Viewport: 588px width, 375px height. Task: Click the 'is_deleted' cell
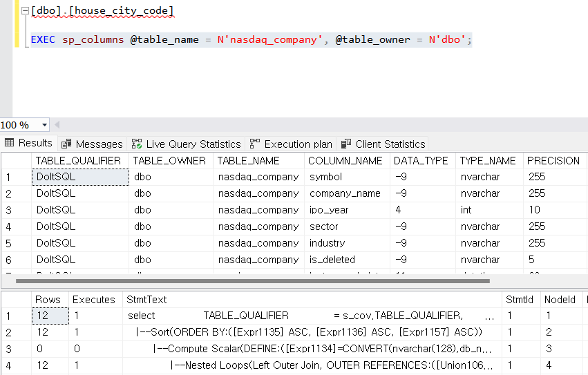click(348, 260)
